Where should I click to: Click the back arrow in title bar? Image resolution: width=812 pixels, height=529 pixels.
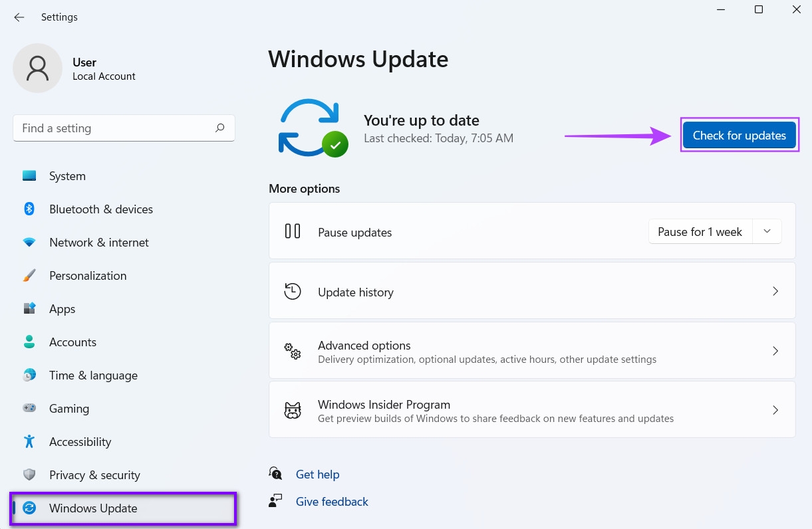tap(19, 17)
